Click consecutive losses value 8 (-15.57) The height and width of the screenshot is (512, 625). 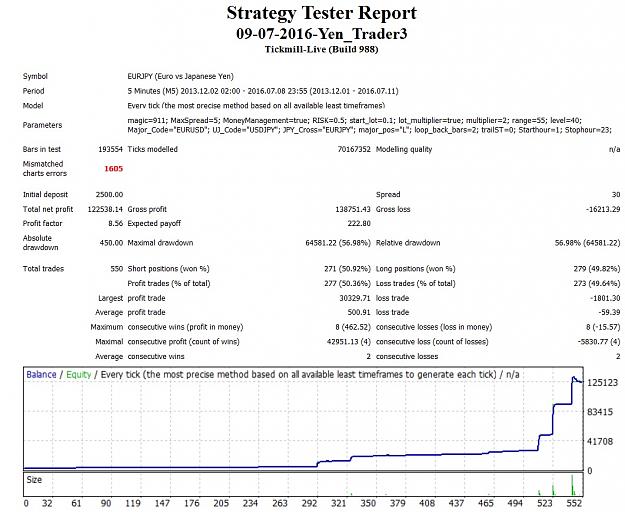(x=603, y=327)
